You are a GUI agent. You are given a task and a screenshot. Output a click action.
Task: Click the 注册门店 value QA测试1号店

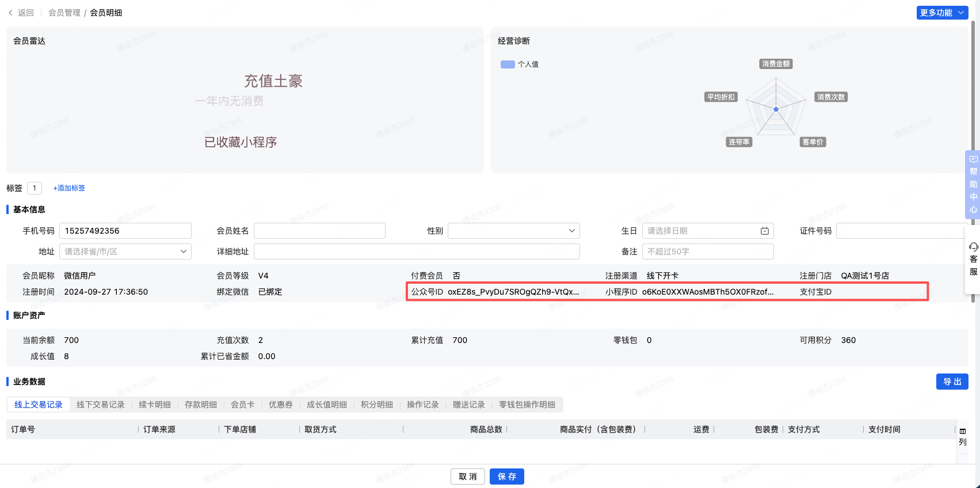click(x=865, y=276)
